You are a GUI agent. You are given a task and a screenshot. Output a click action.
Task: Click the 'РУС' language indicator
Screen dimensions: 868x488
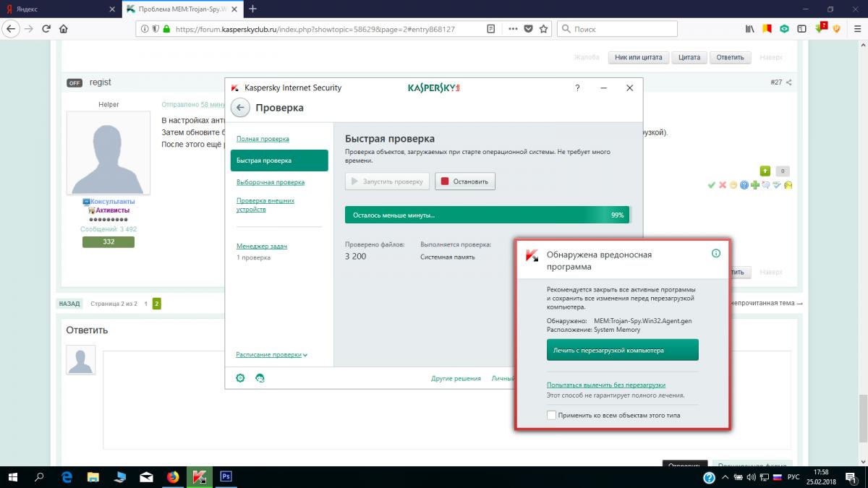793,477
